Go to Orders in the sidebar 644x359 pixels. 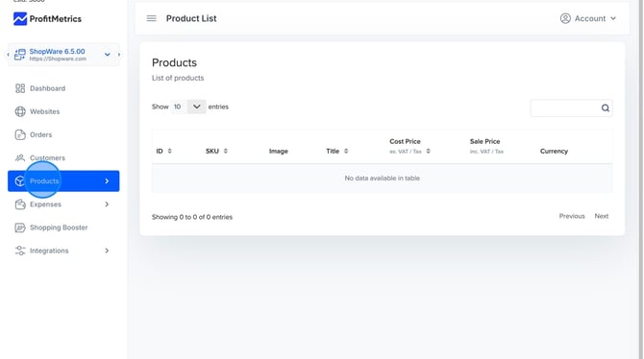click(x=40, y=134)
